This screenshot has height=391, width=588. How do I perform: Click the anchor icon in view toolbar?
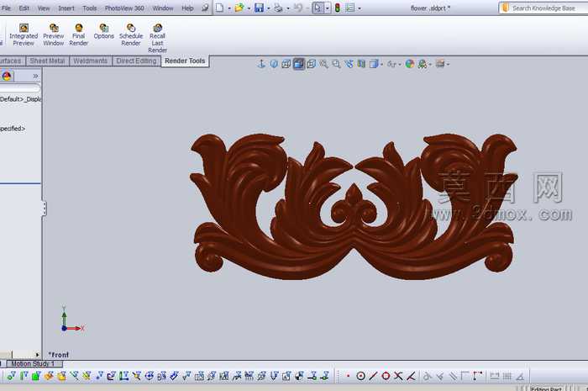pos(261,64)
